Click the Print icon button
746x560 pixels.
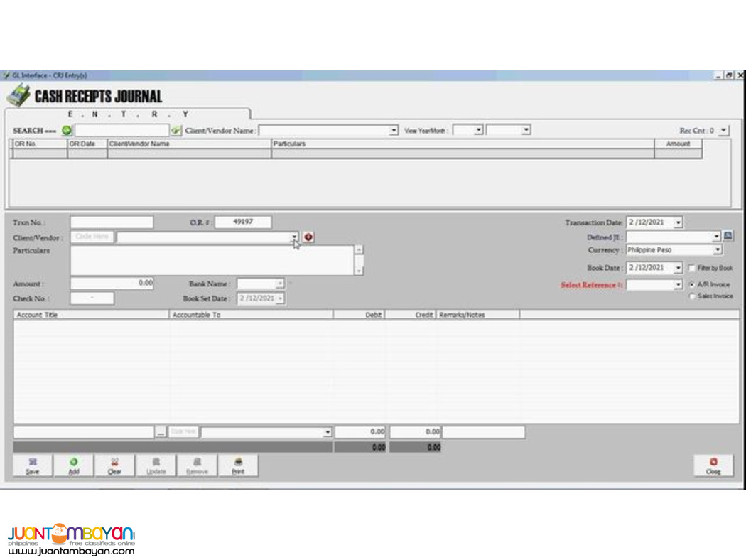pos(238,465)
